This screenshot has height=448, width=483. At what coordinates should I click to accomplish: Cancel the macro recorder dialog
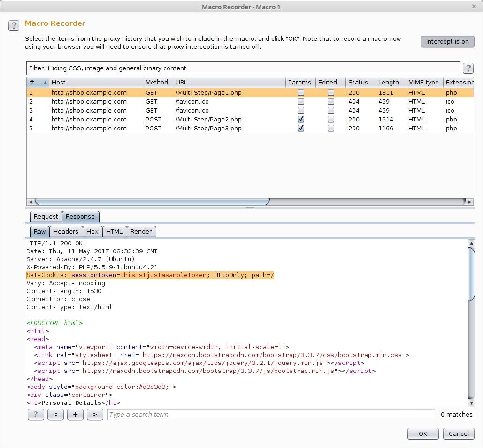tap(459, 433)
